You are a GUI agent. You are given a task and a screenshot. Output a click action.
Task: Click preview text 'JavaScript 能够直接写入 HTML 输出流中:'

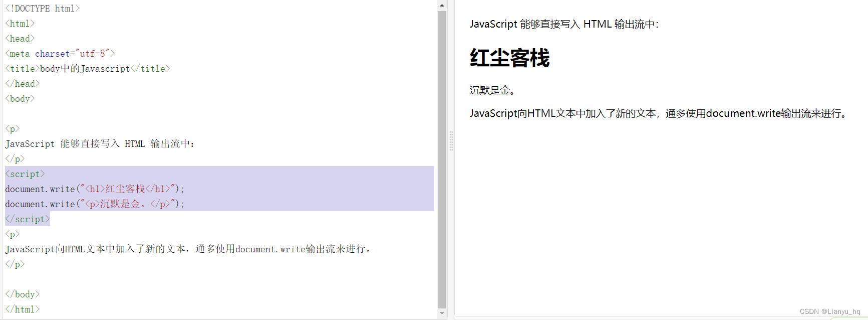tap(564, 24)
